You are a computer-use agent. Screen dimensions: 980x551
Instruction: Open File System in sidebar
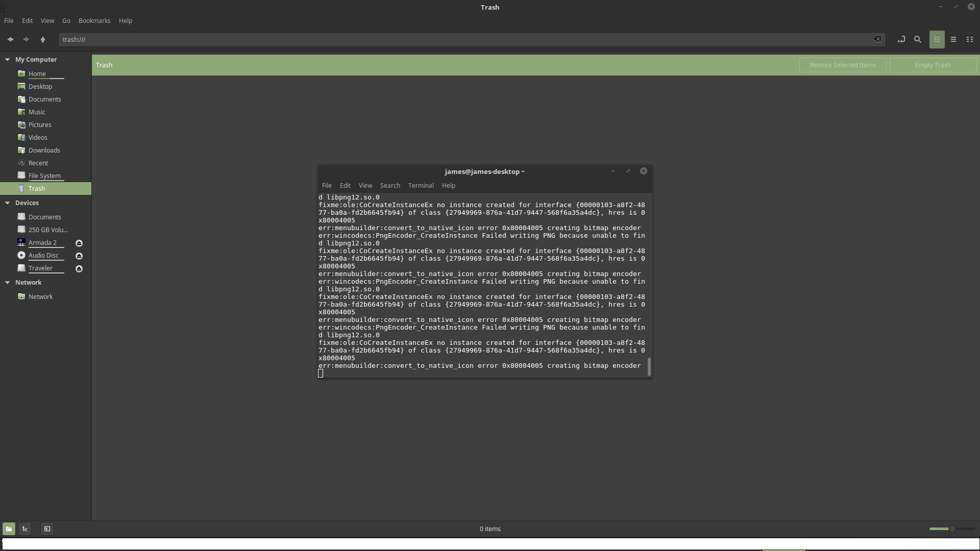pyautogui.click(x=45, y=176)
